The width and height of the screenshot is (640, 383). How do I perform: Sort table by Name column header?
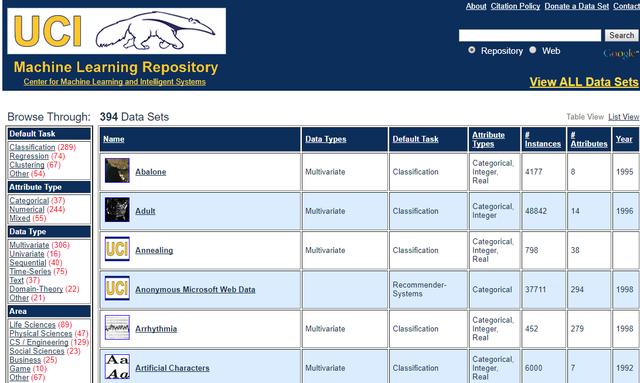113,139
